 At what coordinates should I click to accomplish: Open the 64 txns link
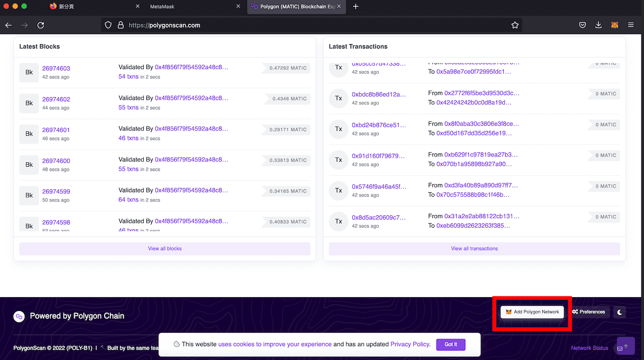tap(128, 200)
